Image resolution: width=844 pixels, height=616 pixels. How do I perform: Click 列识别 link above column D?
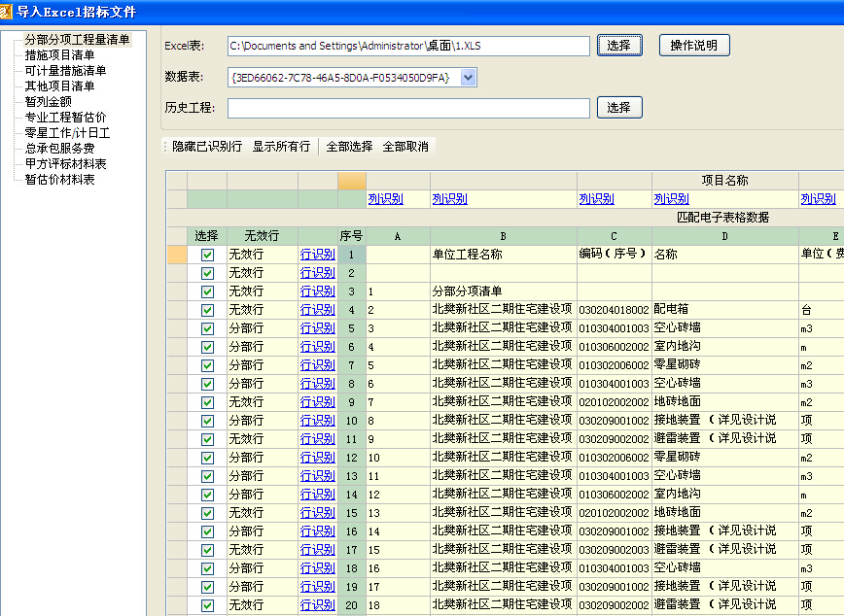click(x=671, y=199)
